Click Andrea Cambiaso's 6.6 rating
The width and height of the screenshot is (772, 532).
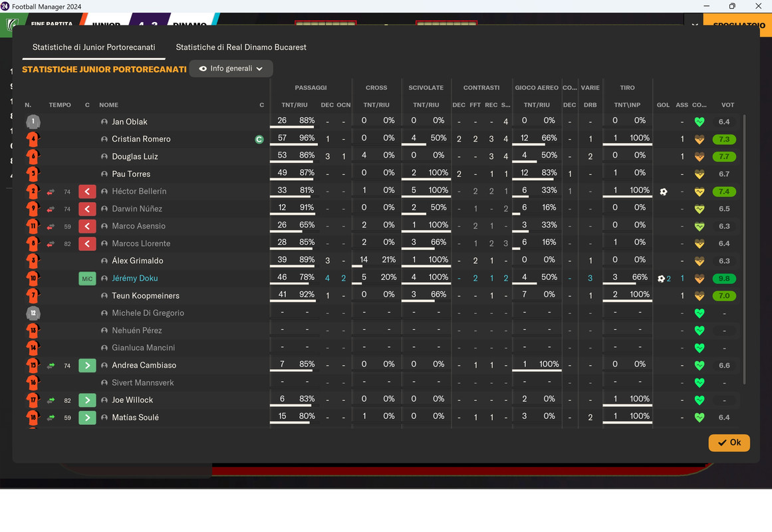pos(724,366)
